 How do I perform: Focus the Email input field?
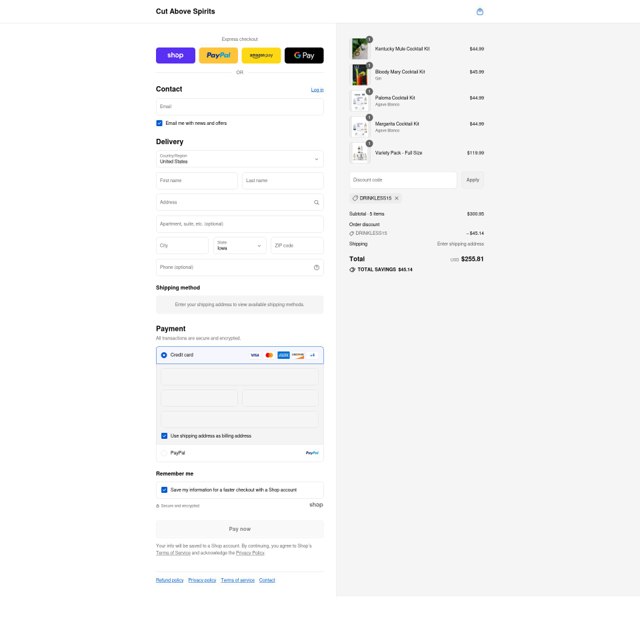point(240,107)
